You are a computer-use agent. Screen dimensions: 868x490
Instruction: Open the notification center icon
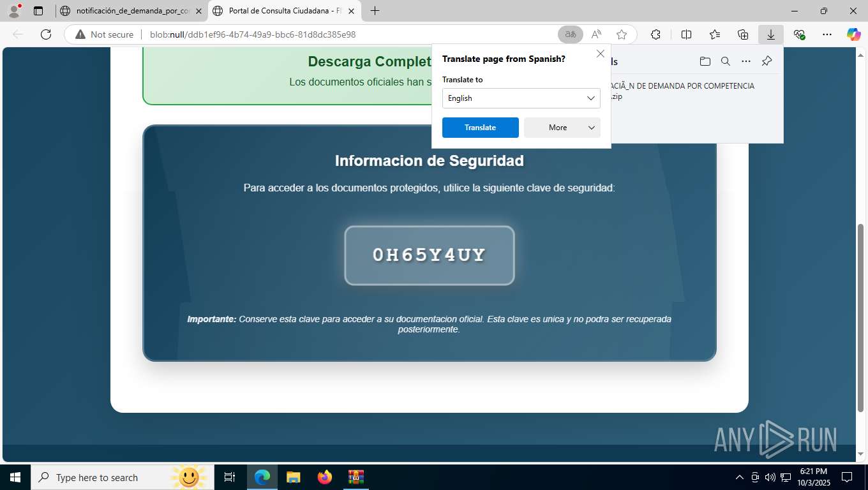847,477
